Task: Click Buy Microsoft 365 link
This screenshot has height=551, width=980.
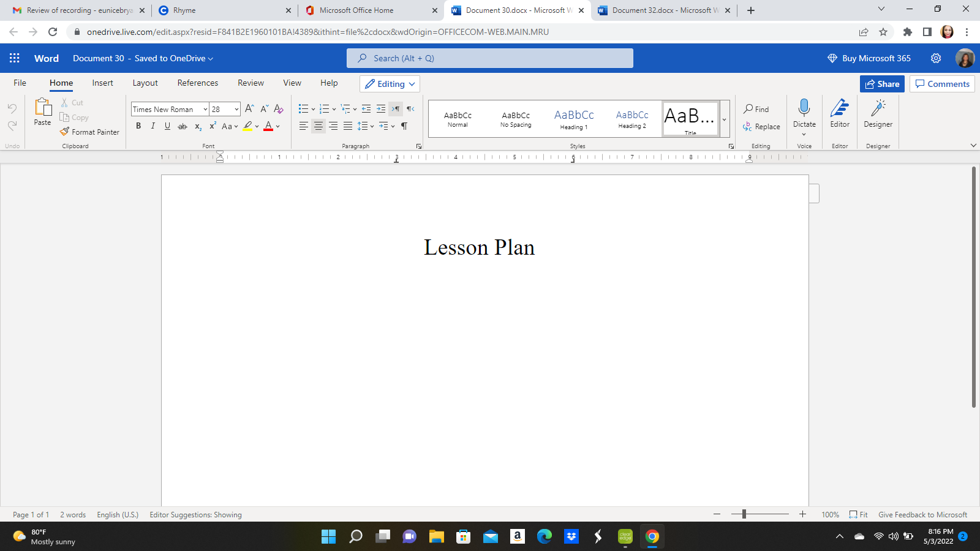Action: pos(869,58)
